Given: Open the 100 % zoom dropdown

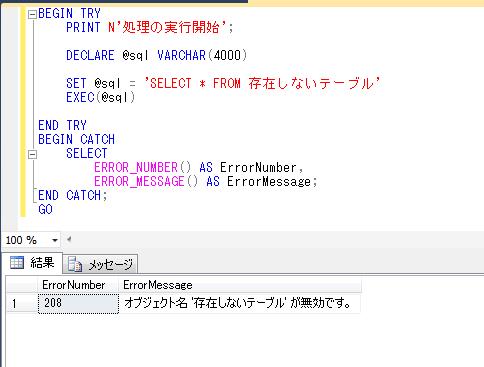Looking at the screenshot, I should pos(55,240).
